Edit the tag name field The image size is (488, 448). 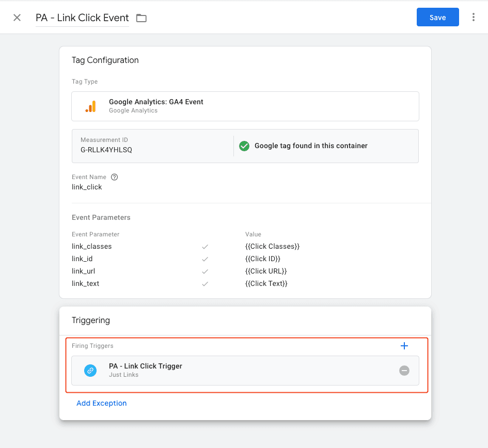(x=82, y=18)
